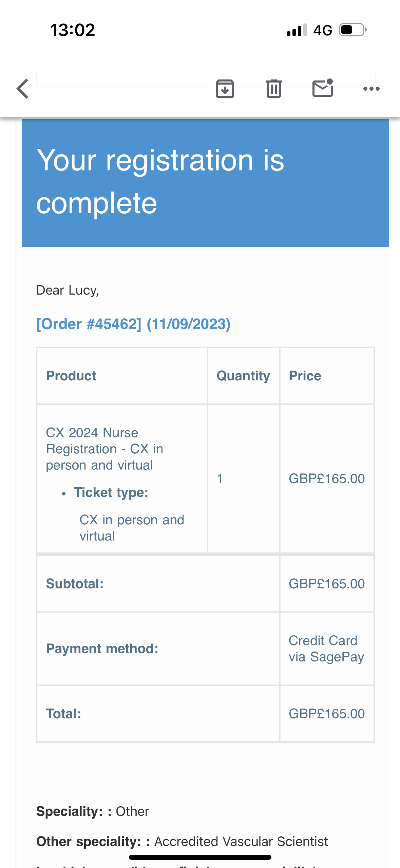Tap the CX 2024 Nurse Registration product name
The image size is (400, 868).
[104, 449]
